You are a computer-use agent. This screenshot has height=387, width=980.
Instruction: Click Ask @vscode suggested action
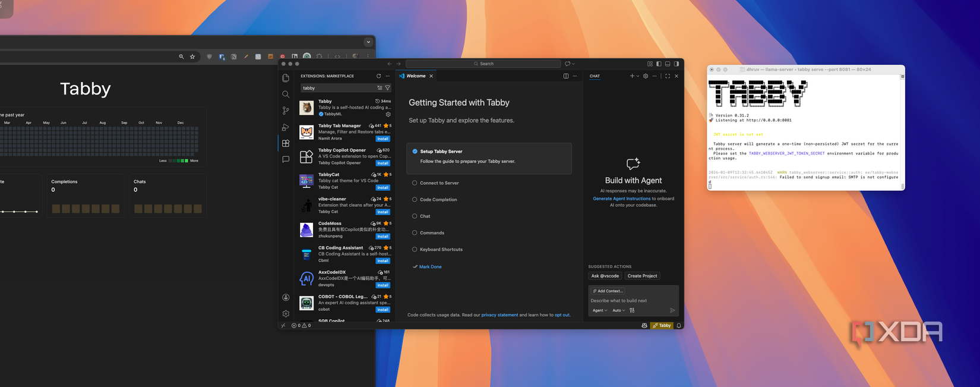(605, 276)
